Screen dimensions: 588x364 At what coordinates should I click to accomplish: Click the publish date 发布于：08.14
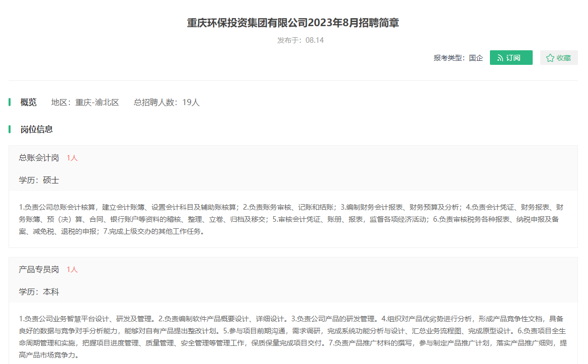click(x=300, y=40)
